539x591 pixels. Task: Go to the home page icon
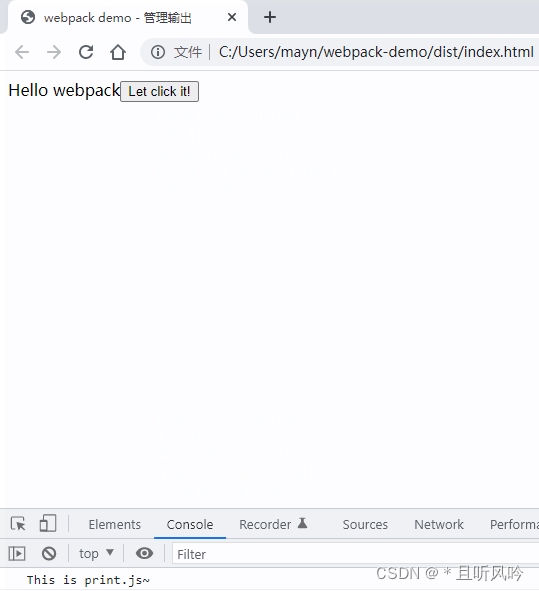118,52
